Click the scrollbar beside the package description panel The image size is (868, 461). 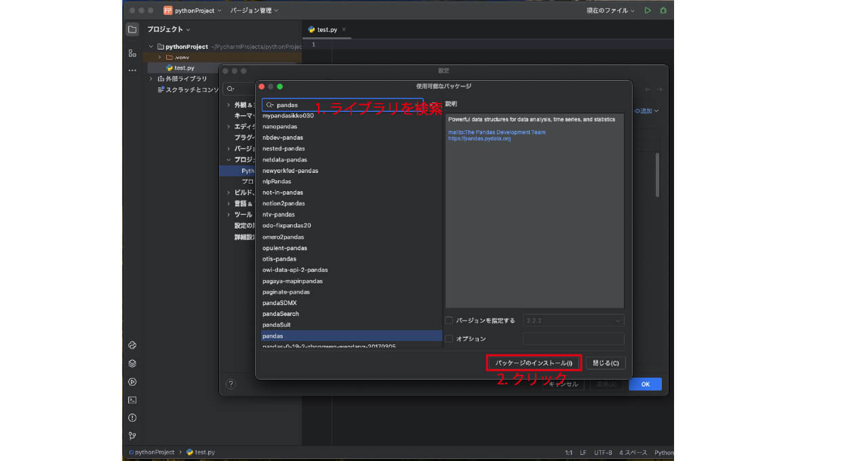pos(656,175)
